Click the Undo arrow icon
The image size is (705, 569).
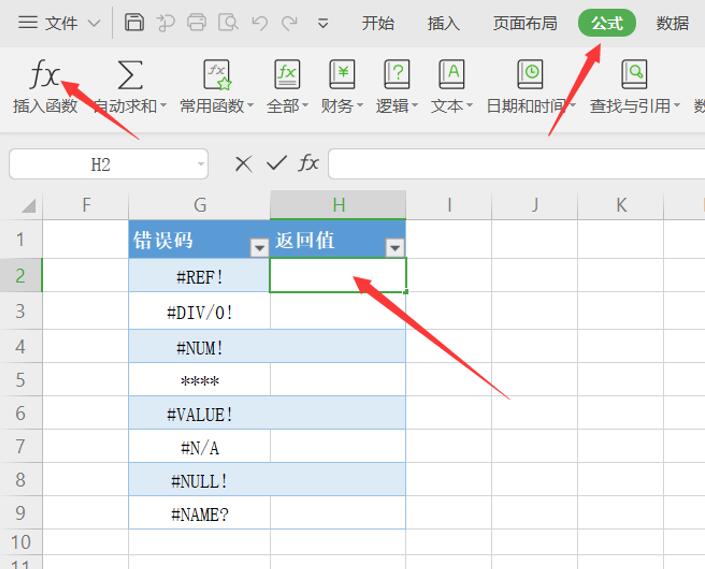point(260,22)
